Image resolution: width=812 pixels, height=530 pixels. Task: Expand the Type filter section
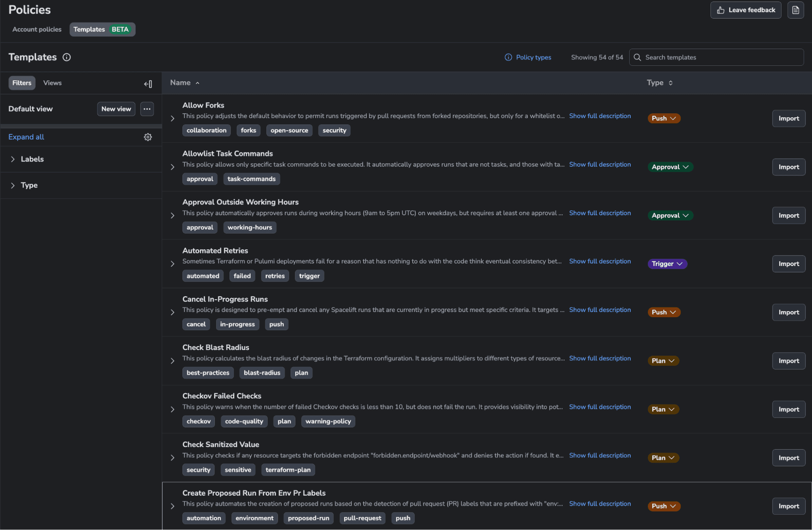(13, 185)
